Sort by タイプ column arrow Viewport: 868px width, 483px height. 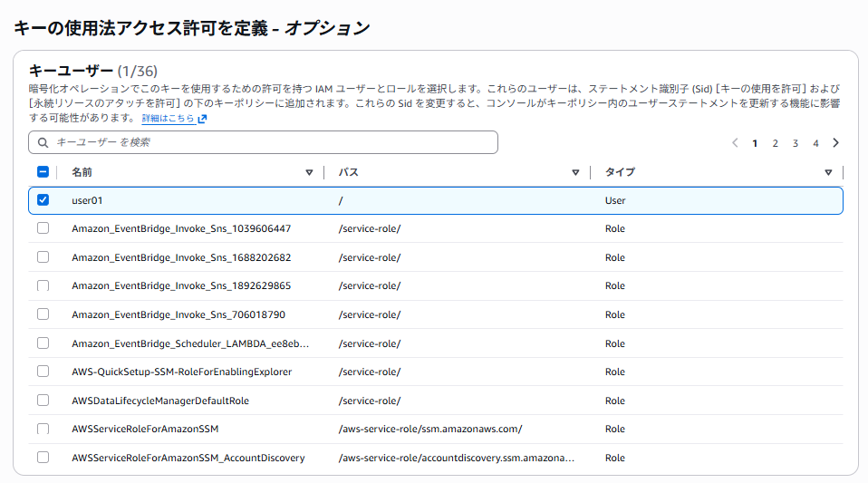tap(828, 173)
